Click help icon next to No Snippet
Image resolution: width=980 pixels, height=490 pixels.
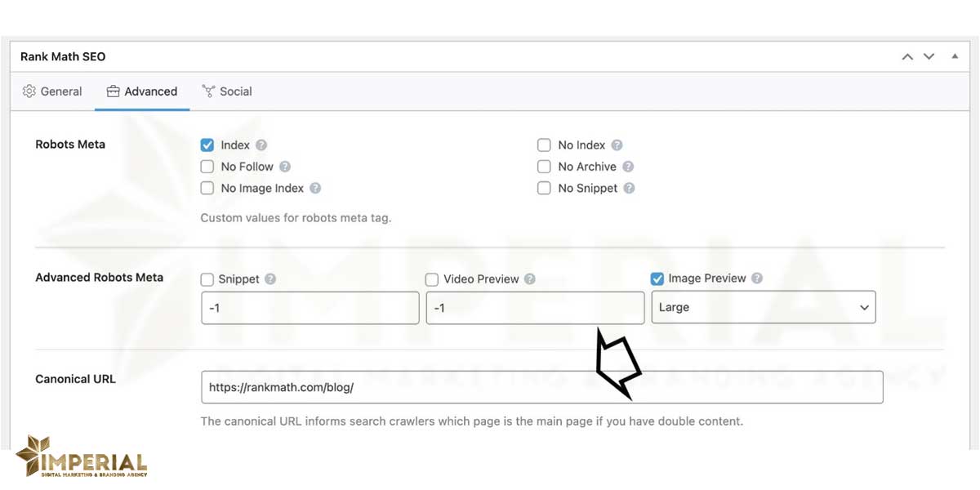coord(630,188)
